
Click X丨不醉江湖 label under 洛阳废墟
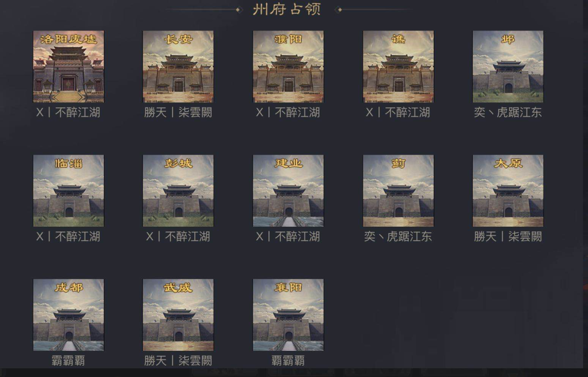click(x=68, y=112)
